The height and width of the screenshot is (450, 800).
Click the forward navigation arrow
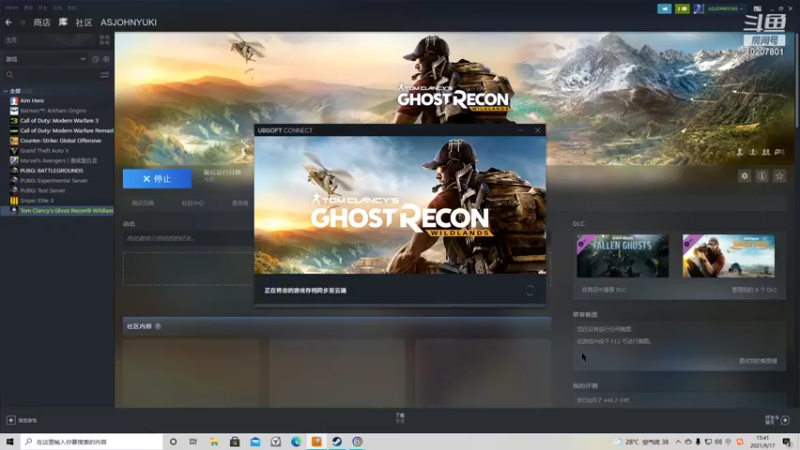click(22, 22)
